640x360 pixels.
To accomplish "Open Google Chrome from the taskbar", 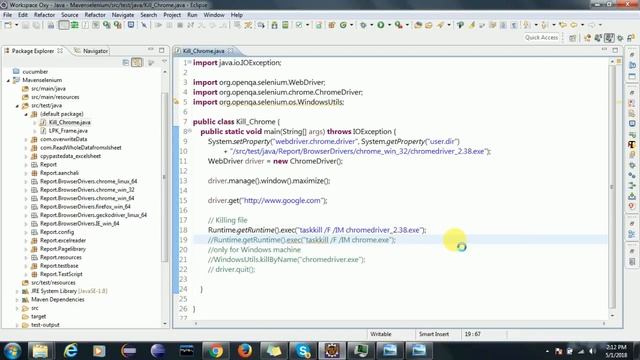I will [215, 351].
